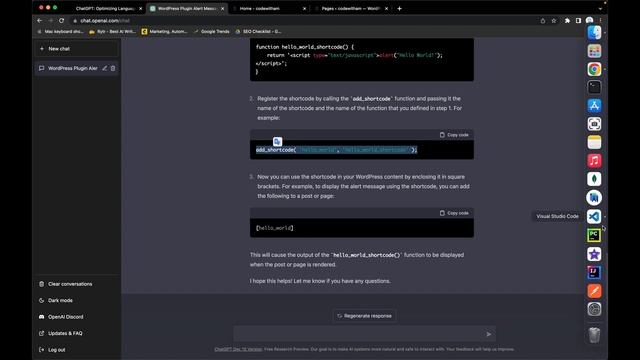Edit the WordPress Plugin chat title
The height and width of the screenshot is (360, 640).
pos(104,68)
